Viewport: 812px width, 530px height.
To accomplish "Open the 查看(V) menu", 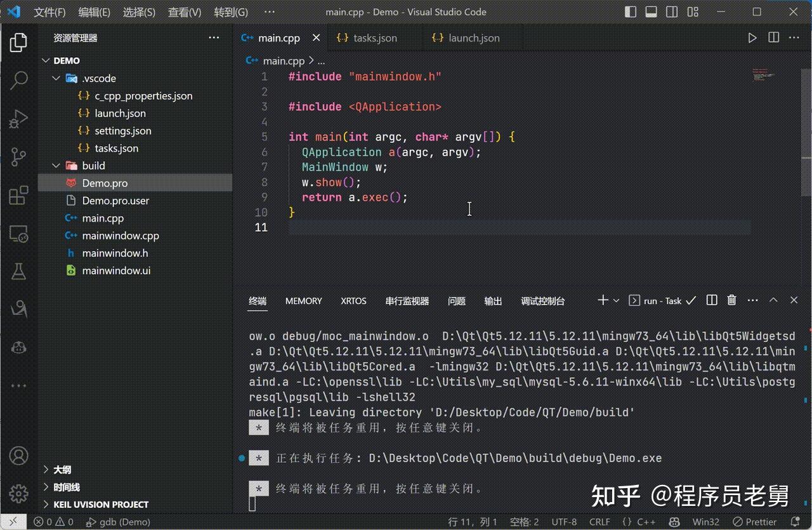I will (185, 12).
